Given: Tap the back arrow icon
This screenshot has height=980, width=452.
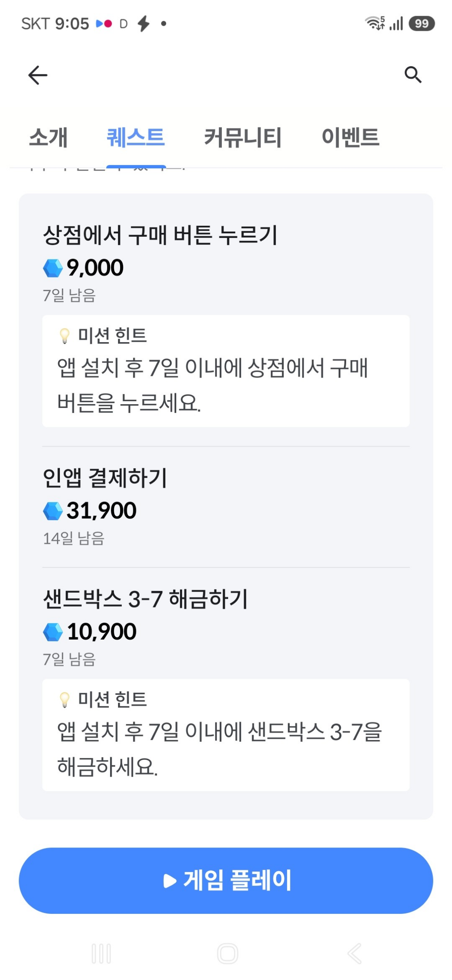Looking at the screenshot, I should click(x=38, y=75).
